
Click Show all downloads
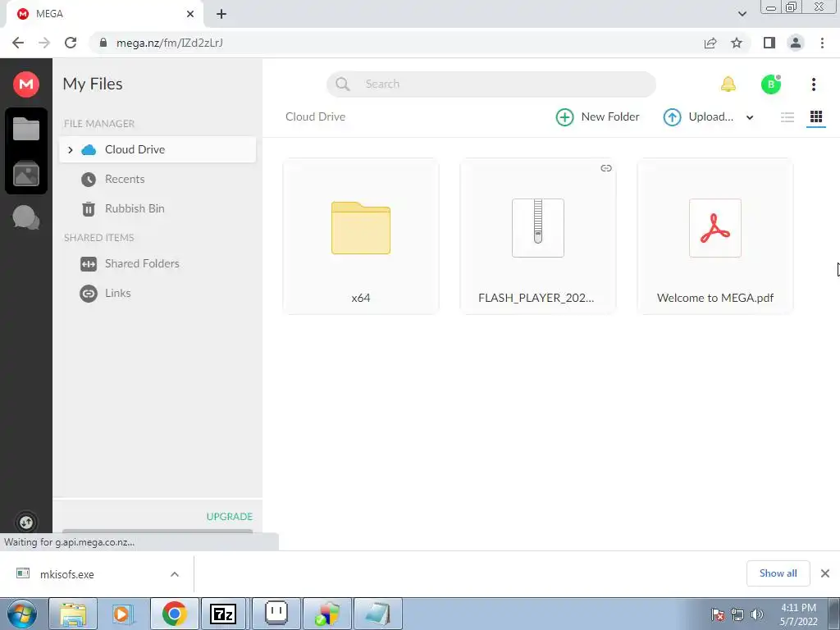(778, 573)
